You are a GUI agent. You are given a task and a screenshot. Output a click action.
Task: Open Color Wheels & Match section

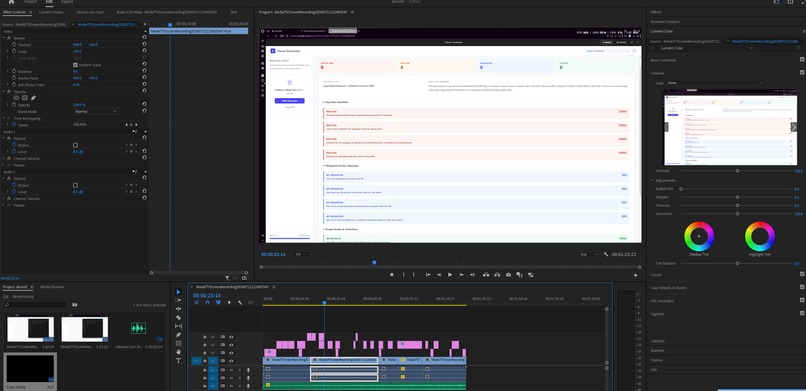click(x=668, y=288)
